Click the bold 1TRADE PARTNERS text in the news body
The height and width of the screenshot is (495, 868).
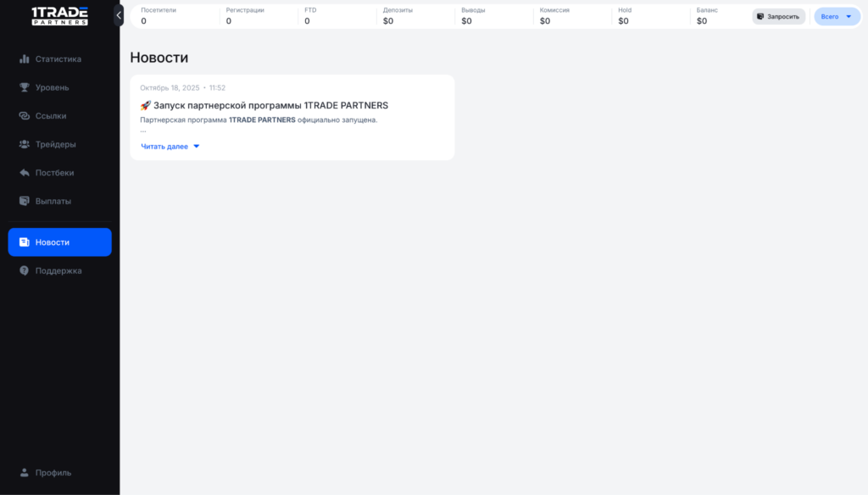pyautogui.click(x=263, y=120)
